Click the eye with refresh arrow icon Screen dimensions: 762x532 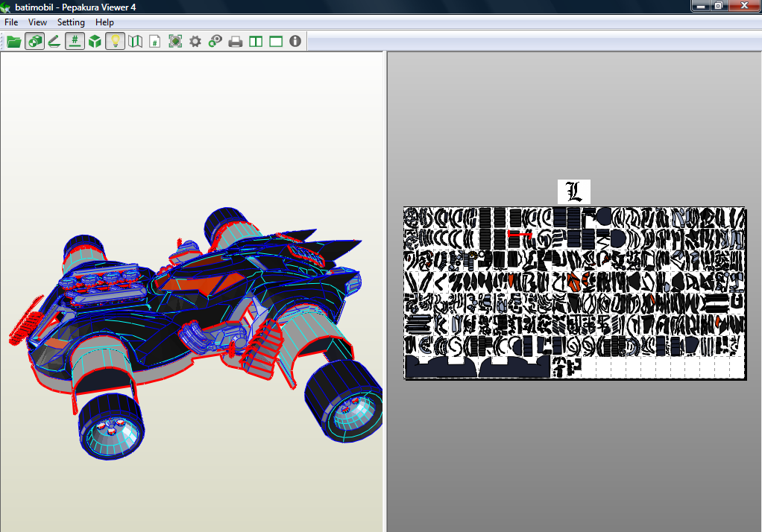coord(215,41)
